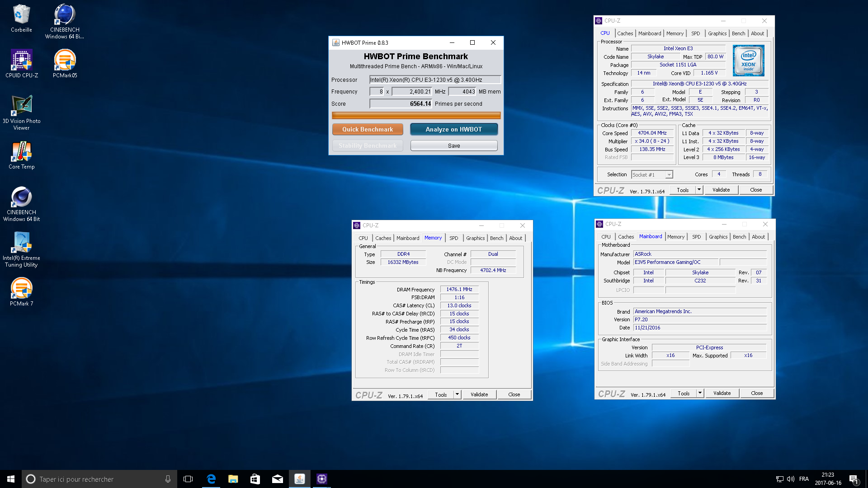Viewport: 868px width, 488px height.
Task: Open Task View in the taskbar
Action: [x=188, y=479]
